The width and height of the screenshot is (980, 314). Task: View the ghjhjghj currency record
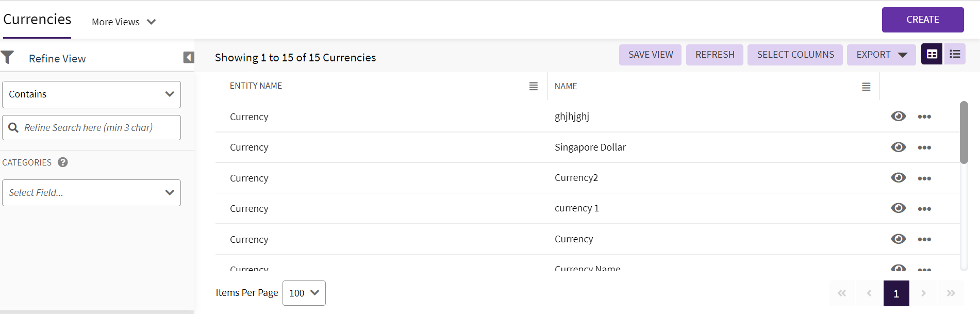tap(898, 117)
